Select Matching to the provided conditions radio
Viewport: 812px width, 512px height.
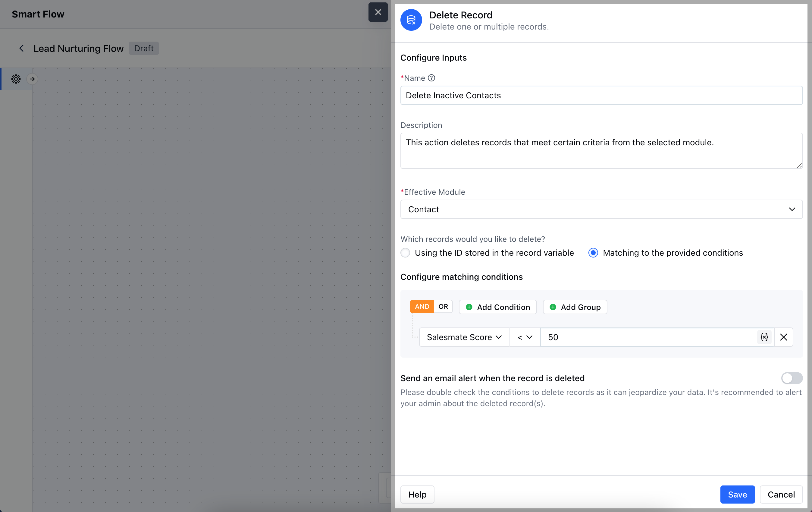593,253
